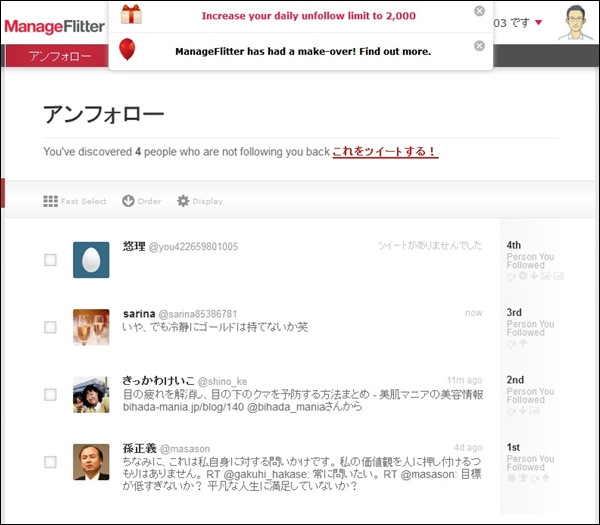
Task: Click the gift box icon
Action: click(x=131, y=14)
